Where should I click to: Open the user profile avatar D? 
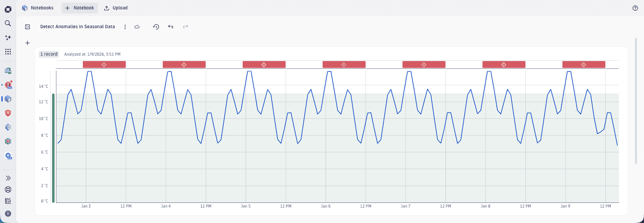pyautogui.click(x=8, y=214)
